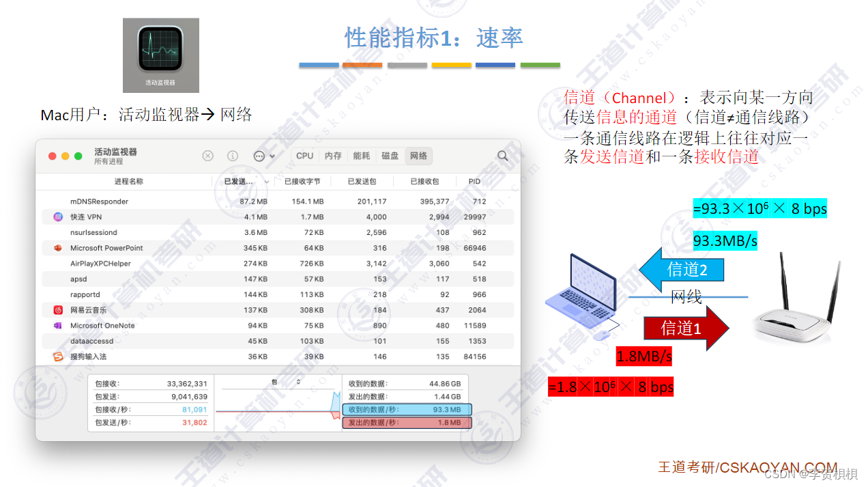Screen dimensions: 868x487
Task: Switch to the 磁盘 tab
Action: 390,156
